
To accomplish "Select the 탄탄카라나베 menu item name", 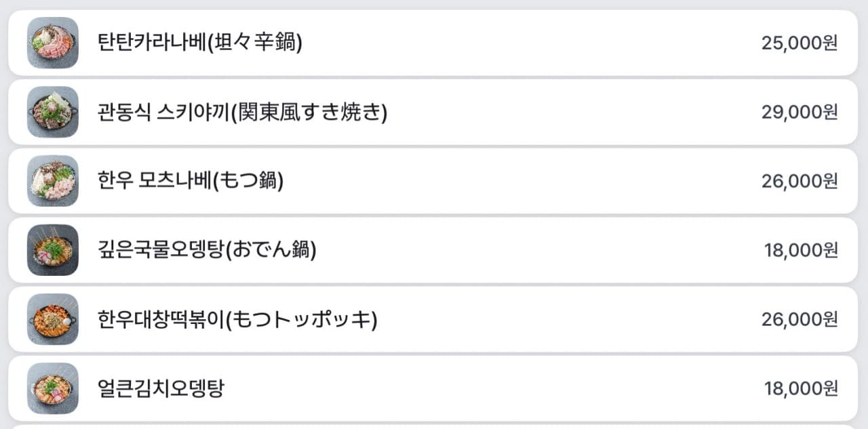I will (x=200, y=43).
